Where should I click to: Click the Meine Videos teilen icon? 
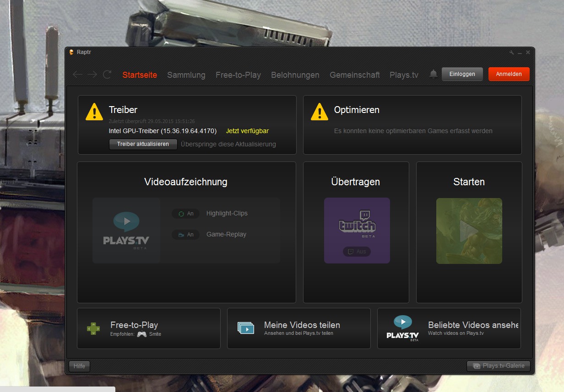[x=246, y=328]
